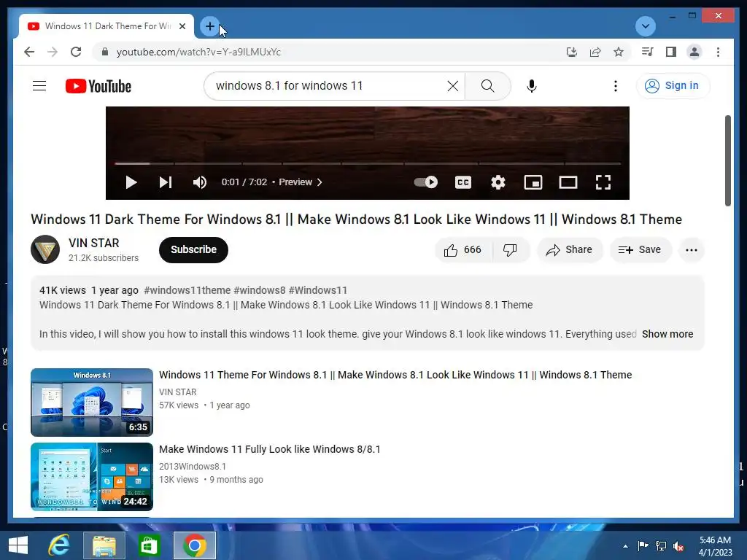Go back in Chrome
The image size is (747, 560).
tap(29, 52)
